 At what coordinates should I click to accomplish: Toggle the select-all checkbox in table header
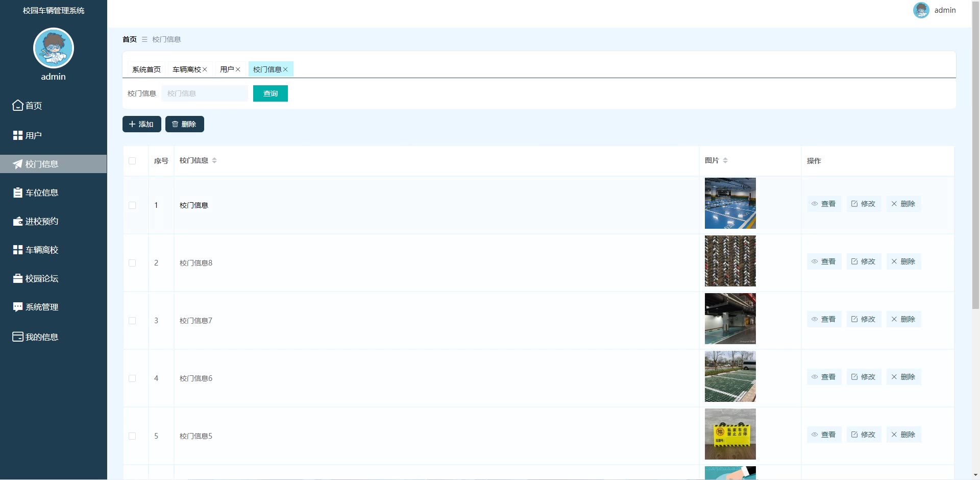tap(132, 161)
